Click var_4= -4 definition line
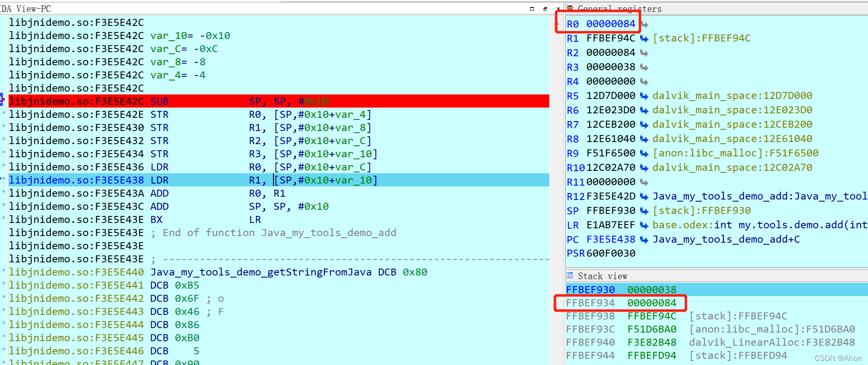 pos(279,75)
